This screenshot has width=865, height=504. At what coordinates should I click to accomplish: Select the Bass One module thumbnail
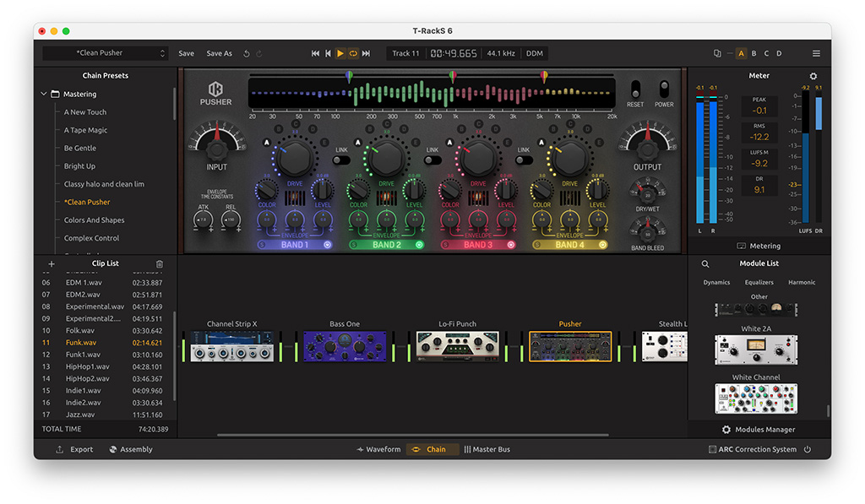point(345,346)
